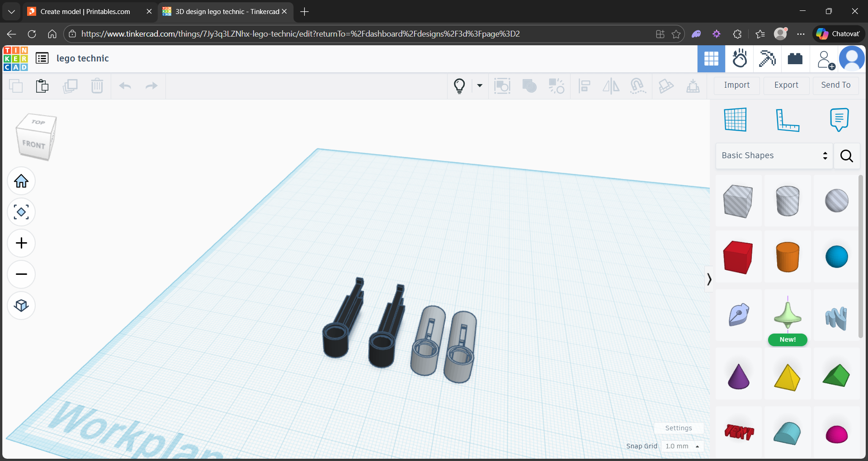Redo the last action

pyautogui.click(x=151, y=85)
